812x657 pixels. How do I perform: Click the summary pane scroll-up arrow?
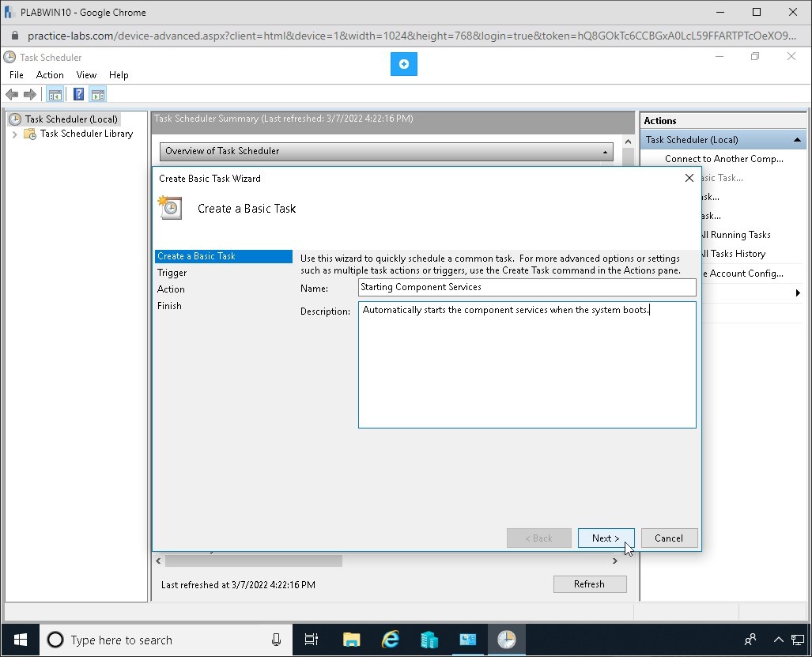[628, 142]
